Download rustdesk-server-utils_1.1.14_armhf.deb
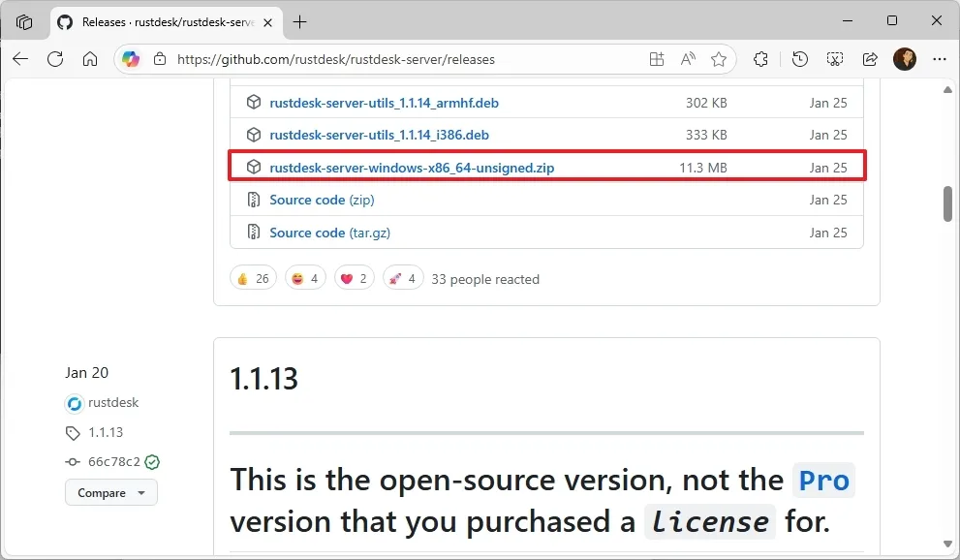The width and height of the screenshot is (960, 560). coord(384,103)
